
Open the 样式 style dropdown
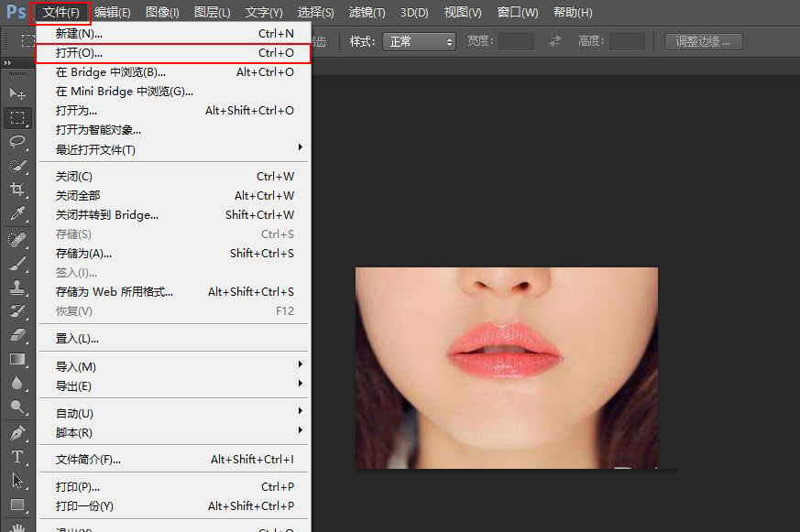tap(418, 41)
